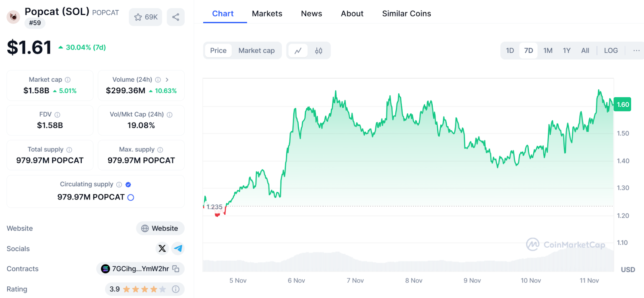Enable LOG scale on the chart
644x298 pixels.
(x=611, y=51)
